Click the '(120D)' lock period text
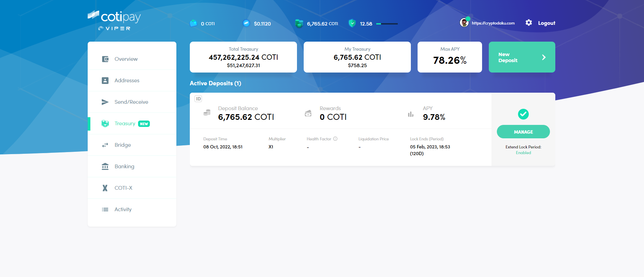Viewport: 644px width, 277px height. pyautogui.click(x=417, y=154)
